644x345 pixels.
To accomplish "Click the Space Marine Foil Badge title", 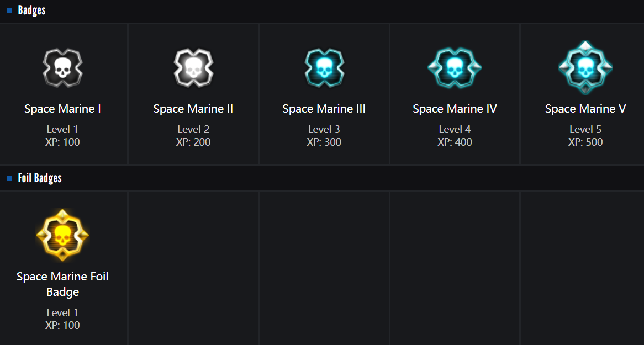I will tap(62, 284).
